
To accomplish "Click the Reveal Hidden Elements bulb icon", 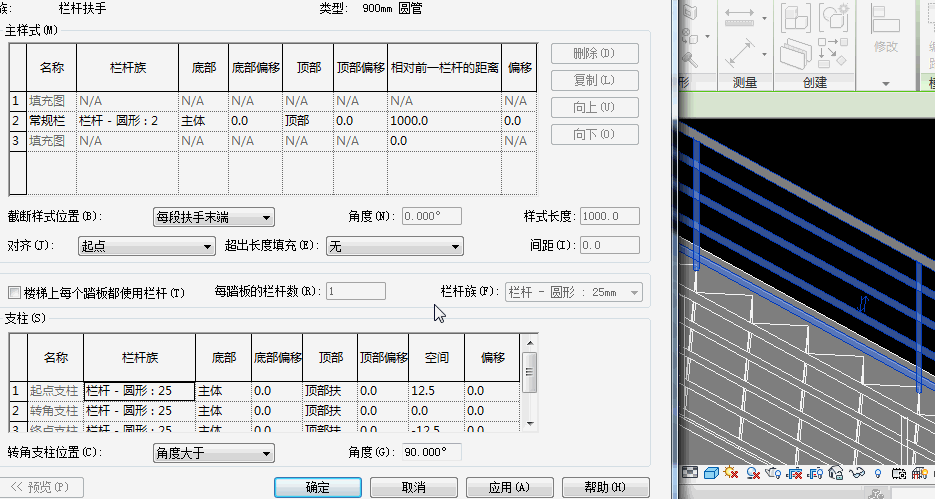I will [x=878, y=473].
